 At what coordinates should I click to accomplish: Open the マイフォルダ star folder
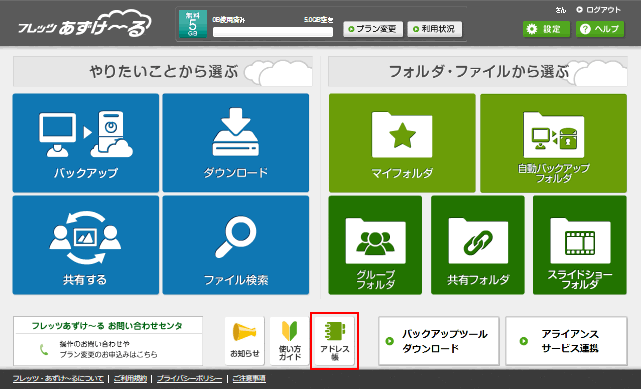click(x=402, y=143)
